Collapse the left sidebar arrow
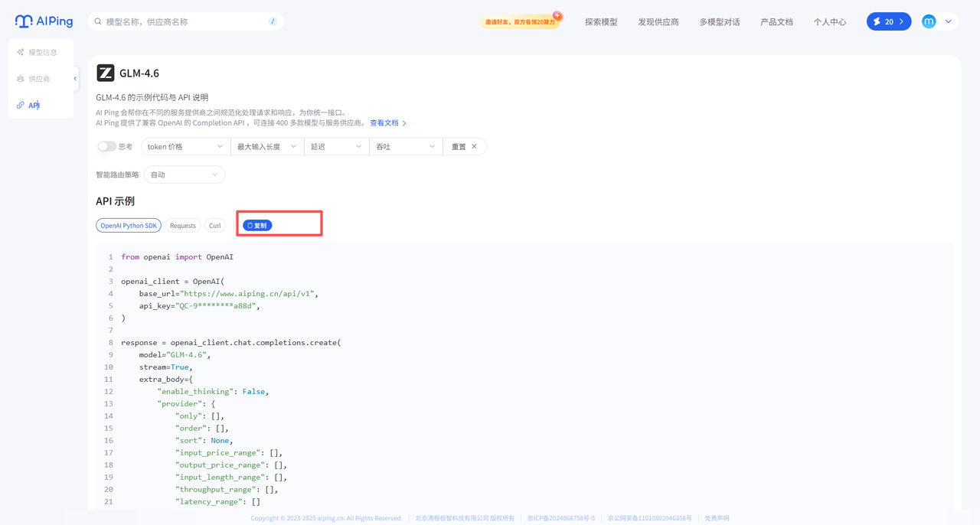The height and width of the screenshot is (525, 980). click(75, 78)
